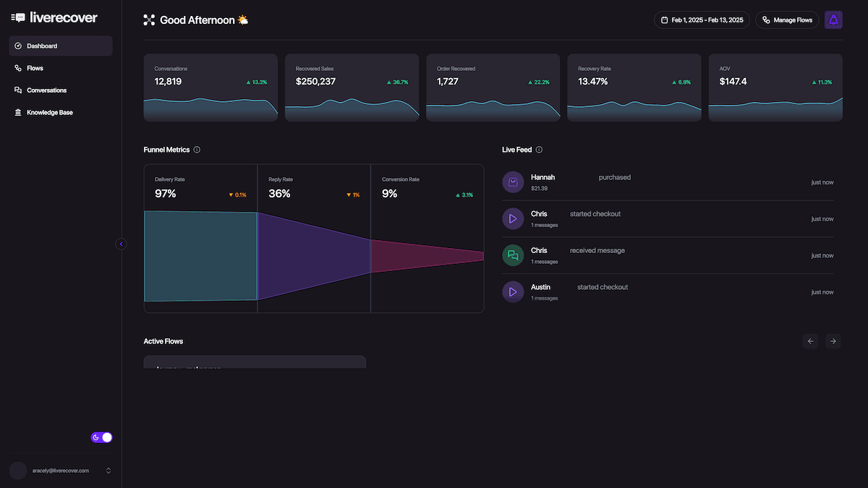Click the Recovered Sales $250,237 stat card
868x488 pixels.
point(352,87)
